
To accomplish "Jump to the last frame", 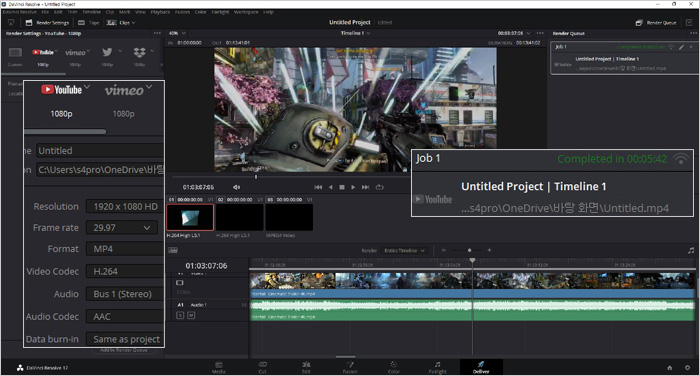I will [365, 187].
